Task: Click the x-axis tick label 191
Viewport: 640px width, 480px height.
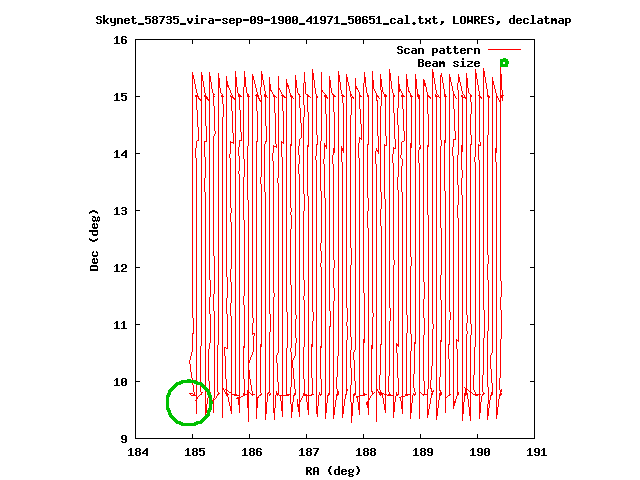Action: [536, 452]
